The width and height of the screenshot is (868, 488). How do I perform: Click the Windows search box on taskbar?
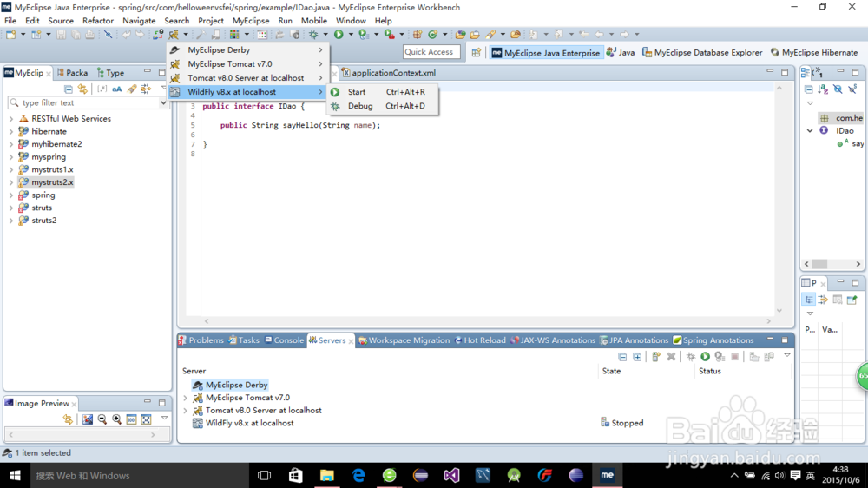pos(140,475)
